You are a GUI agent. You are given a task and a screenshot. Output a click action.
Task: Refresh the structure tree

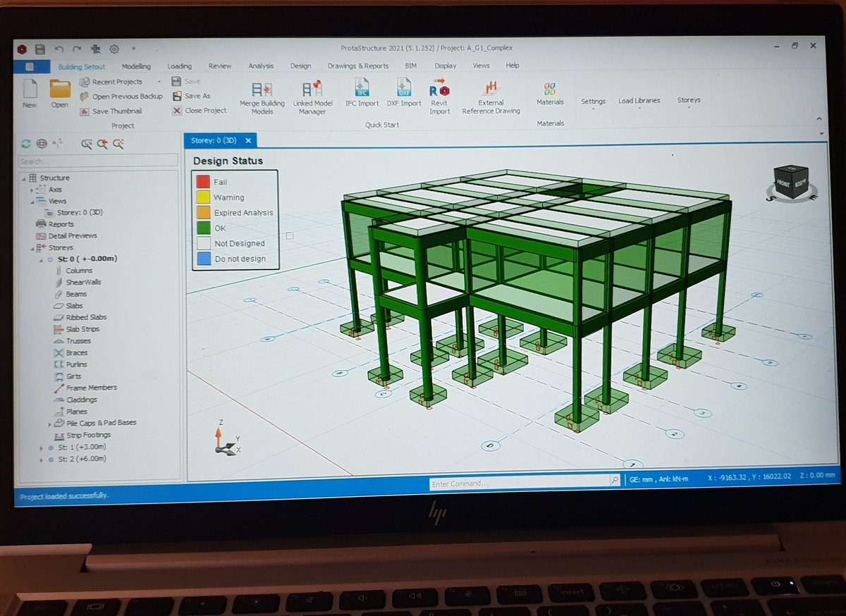click(x=26, y=144)
